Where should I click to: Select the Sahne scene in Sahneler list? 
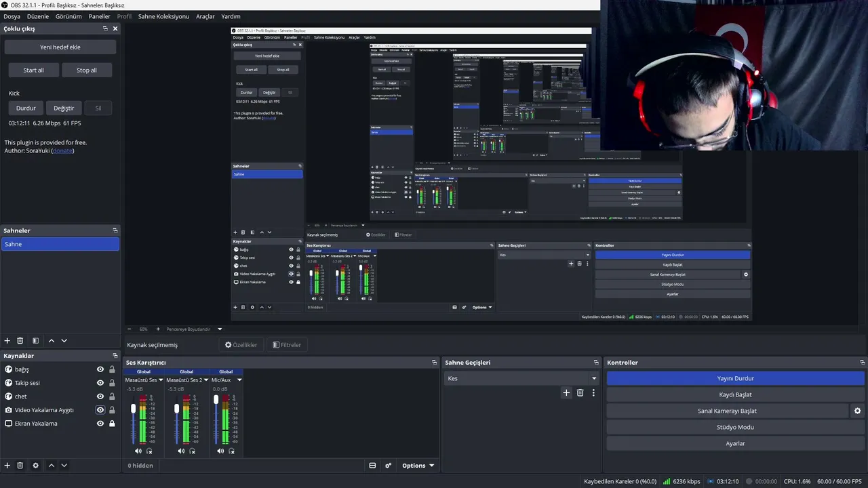click(60, 244)
